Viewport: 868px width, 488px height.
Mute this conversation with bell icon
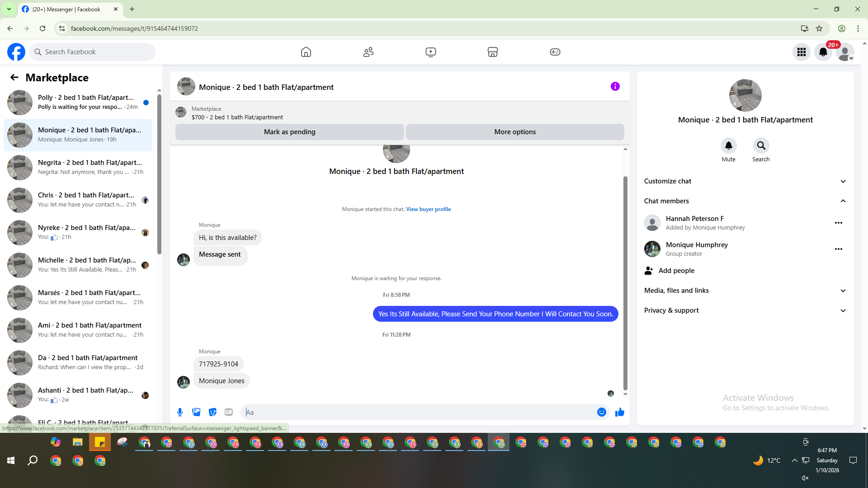tap(728, 145)
